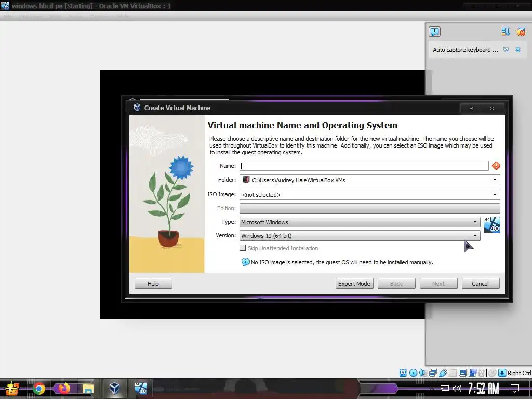The height and width of the screenshot is (399, 532).
Task: Click the shared folders status icon
Action: click(453, 373)
